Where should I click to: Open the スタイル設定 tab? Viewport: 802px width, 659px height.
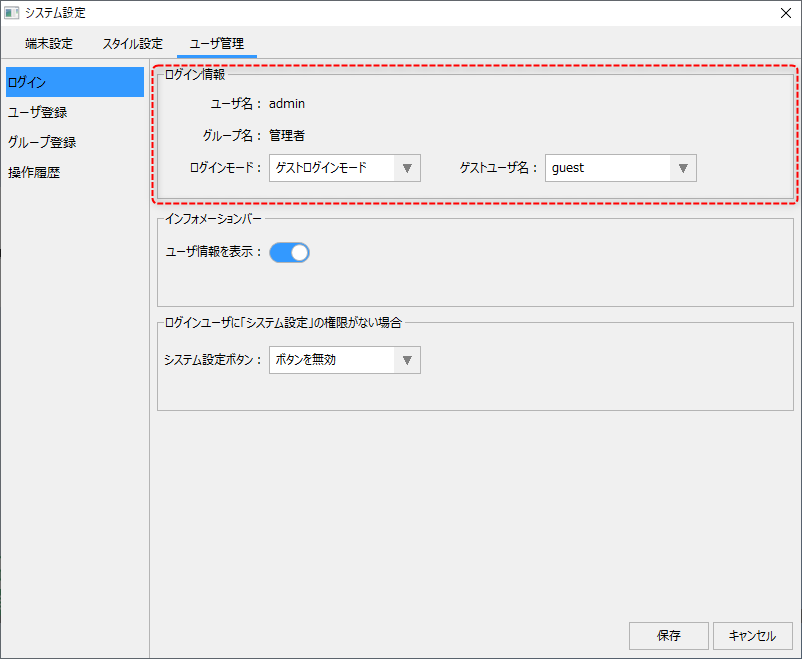pos(132,44)
